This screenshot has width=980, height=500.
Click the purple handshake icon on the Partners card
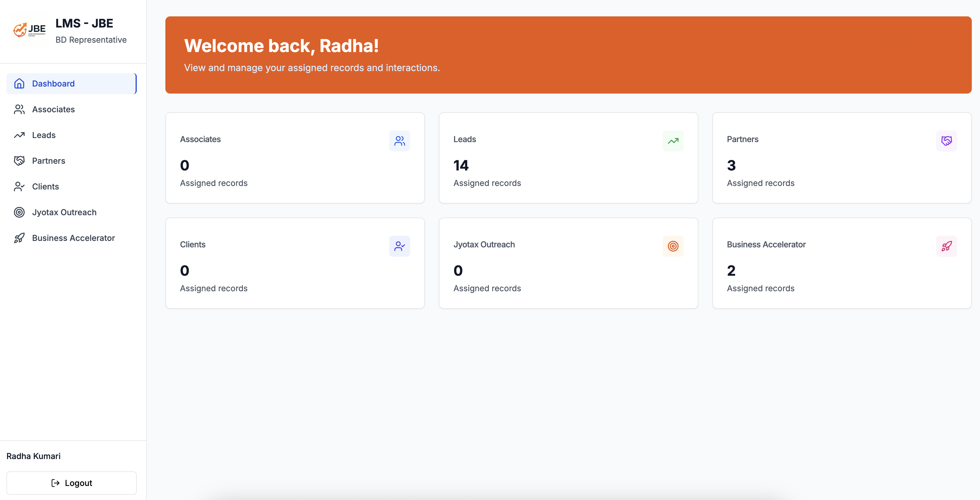tap(946, 141)
